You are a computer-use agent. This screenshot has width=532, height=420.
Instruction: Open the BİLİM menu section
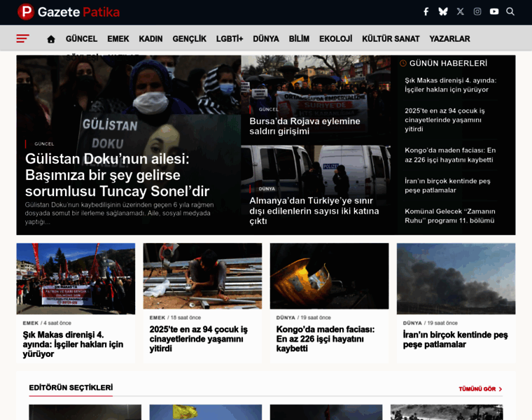299,39
